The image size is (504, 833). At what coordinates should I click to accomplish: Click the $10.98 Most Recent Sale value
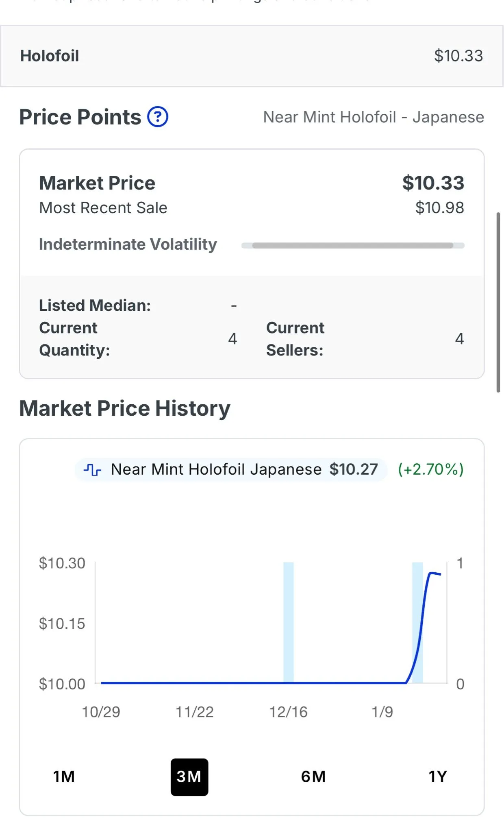[439, 208]
